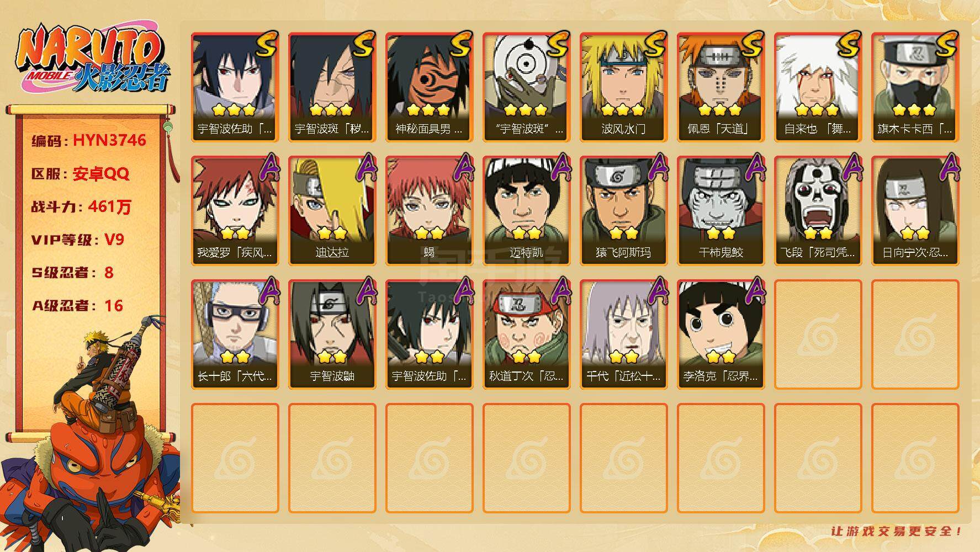Click the S rank badge on 波风水门
980x552 pixels.
point(653,44)
